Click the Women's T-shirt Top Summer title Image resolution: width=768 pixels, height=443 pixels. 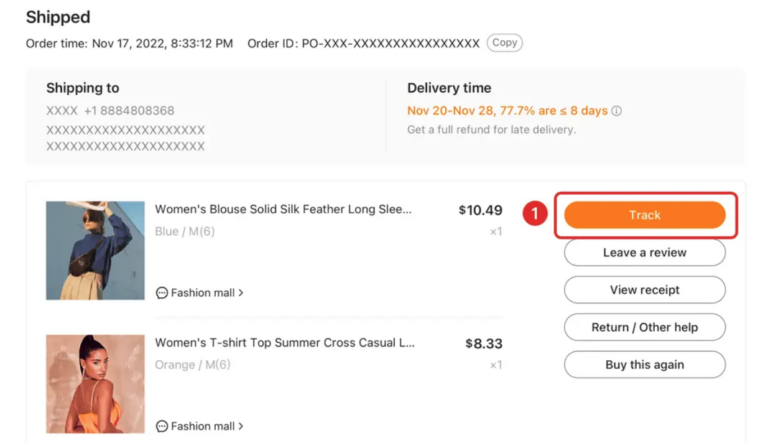284,343
